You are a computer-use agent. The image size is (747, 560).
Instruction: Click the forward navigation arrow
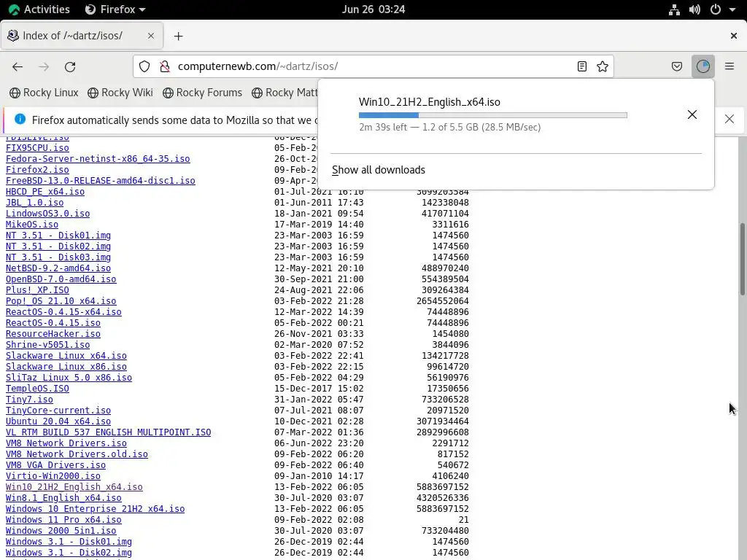tap(44, 66)
